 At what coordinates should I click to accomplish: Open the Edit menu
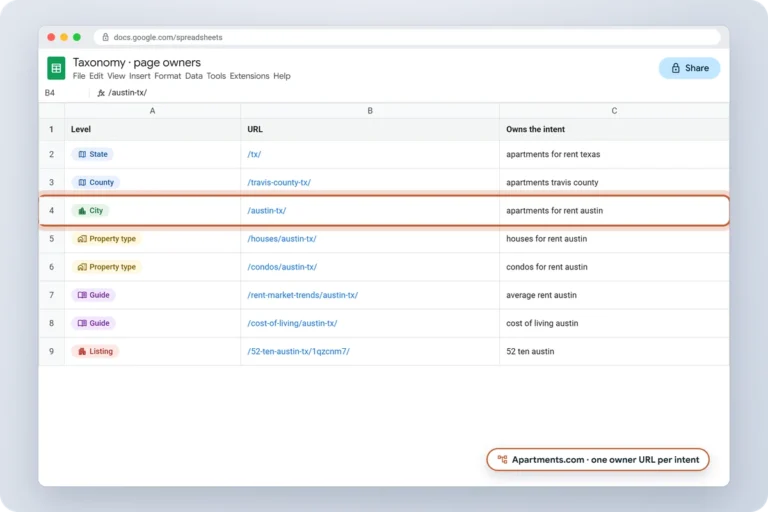96,76
